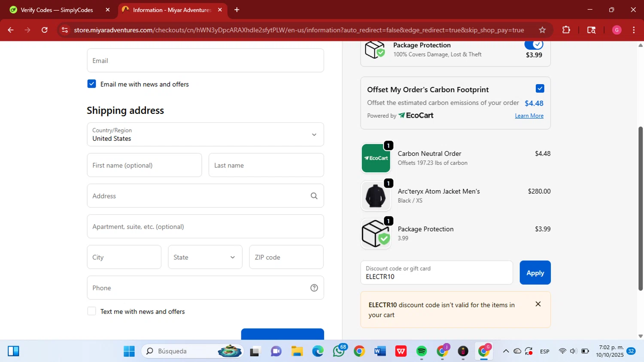Close the Verify Codes — SimplyCodes tab

tap(108, 10)
